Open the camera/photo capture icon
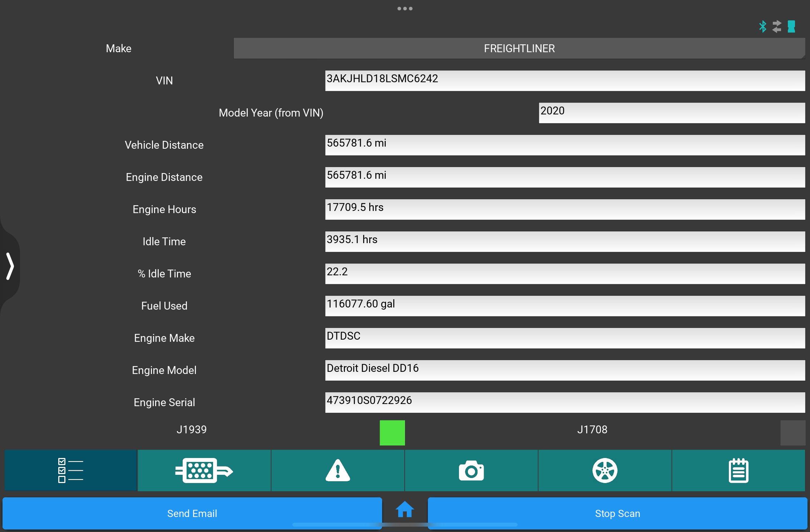 [472, 470]
